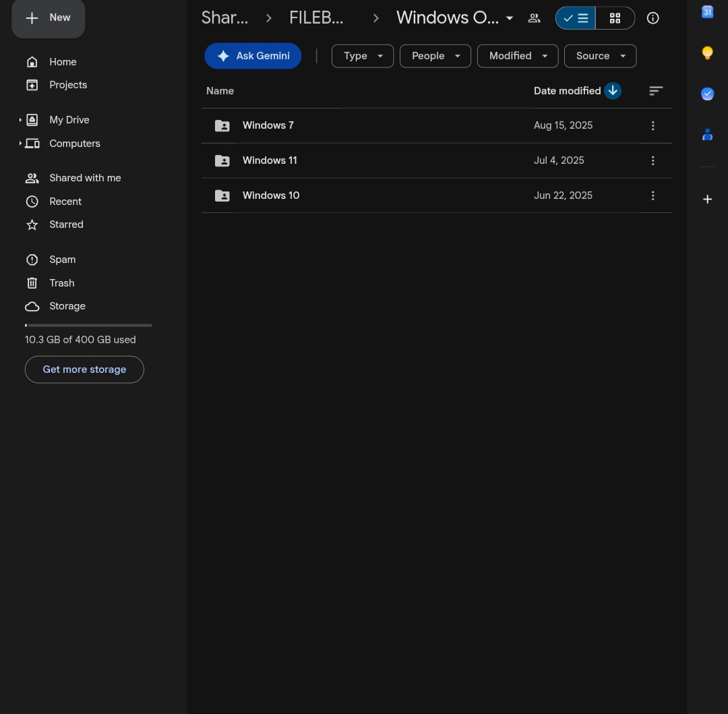Open the Spam section
The width and height of the screenshot is (728, 714).
[x=62, y=260]
